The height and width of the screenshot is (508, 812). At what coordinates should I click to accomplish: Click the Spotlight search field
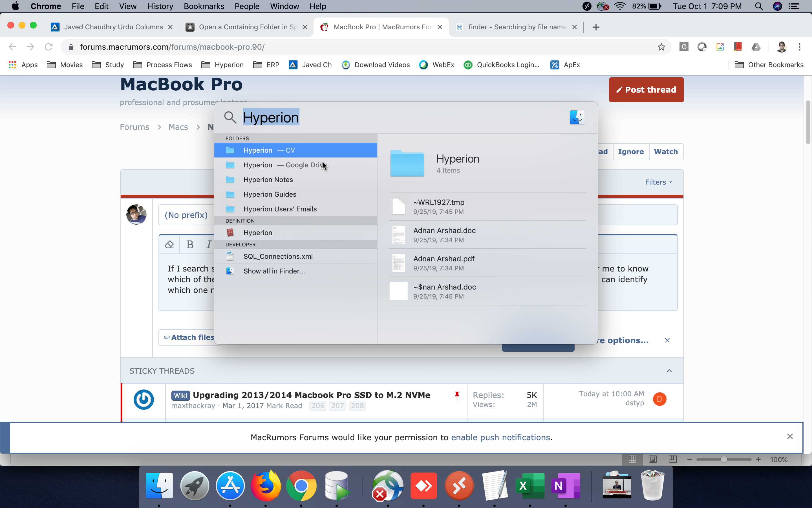point(399,117)
